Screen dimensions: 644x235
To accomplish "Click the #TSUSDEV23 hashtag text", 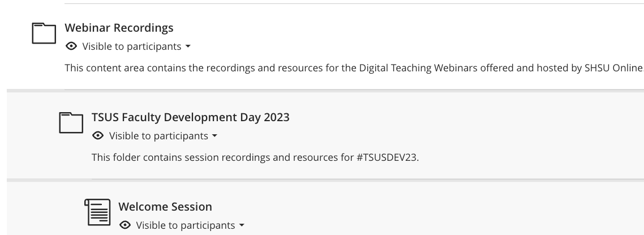I will point(387,158).
